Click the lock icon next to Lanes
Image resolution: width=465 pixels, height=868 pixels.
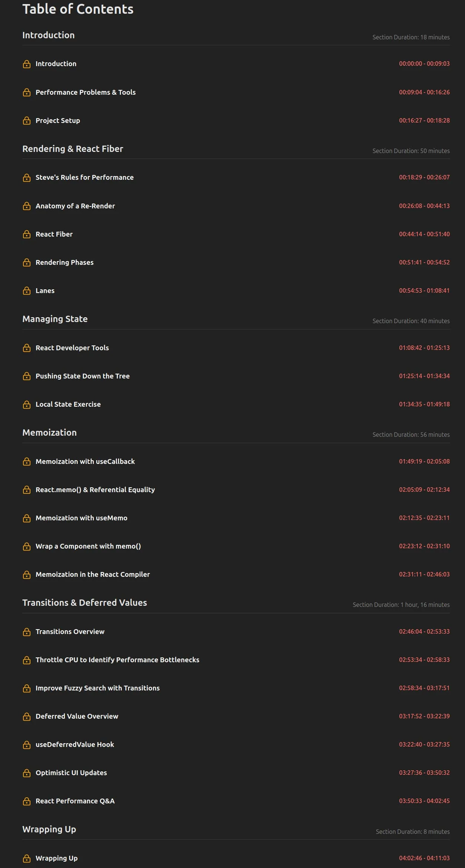click(x=27, y=291)
